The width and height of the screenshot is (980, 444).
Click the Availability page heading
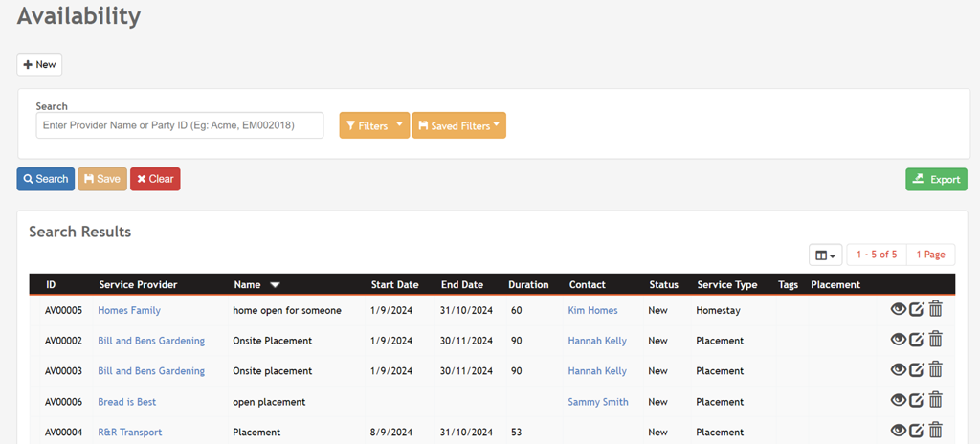click(x=78, y=15)
